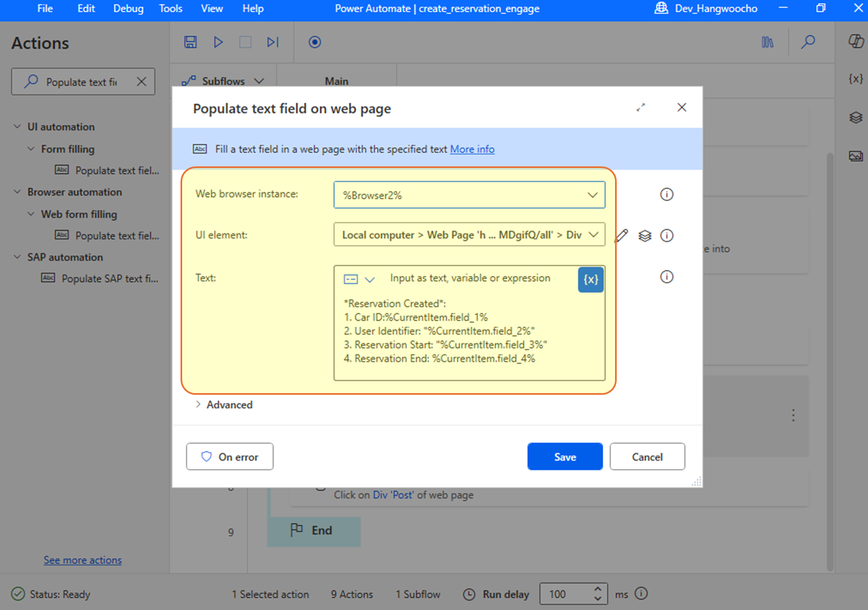
Task: Open On error settings
Action: (229, 457)
